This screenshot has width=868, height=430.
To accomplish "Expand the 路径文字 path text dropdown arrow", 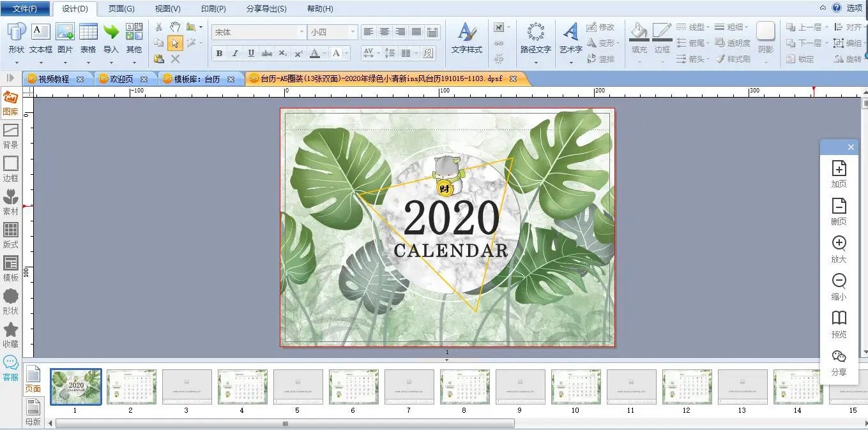I will click(535, 63).
